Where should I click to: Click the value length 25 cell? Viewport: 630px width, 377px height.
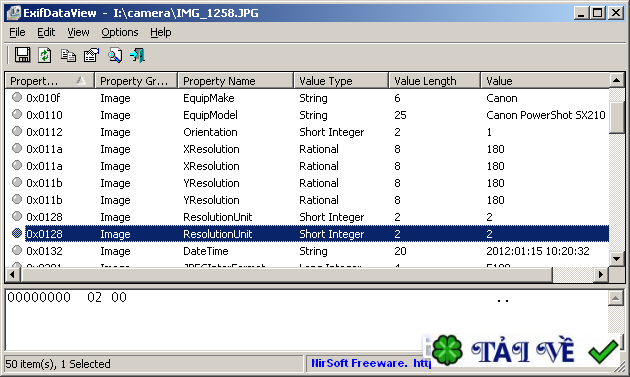point(400,115)
